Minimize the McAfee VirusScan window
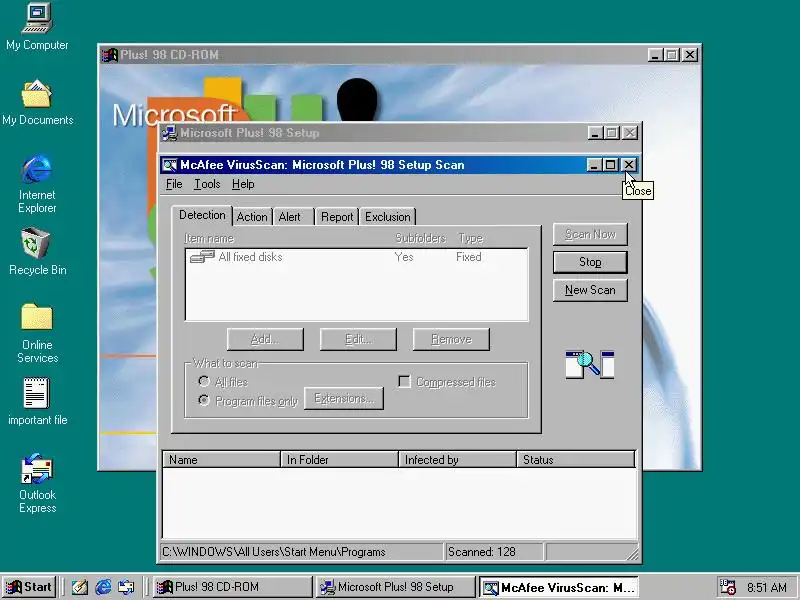The height and width of the screenshot is (600, 800). [594, 165]
